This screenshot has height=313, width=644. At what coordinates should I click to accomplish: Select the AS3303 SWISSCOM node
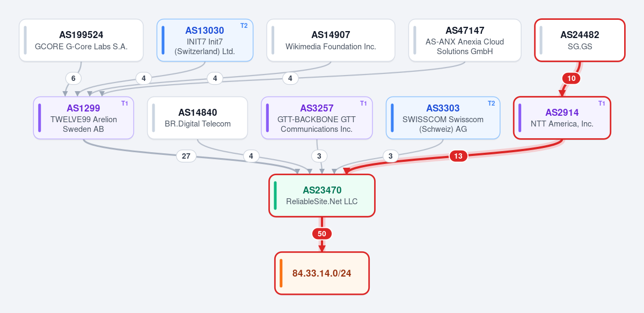point(443,118)
